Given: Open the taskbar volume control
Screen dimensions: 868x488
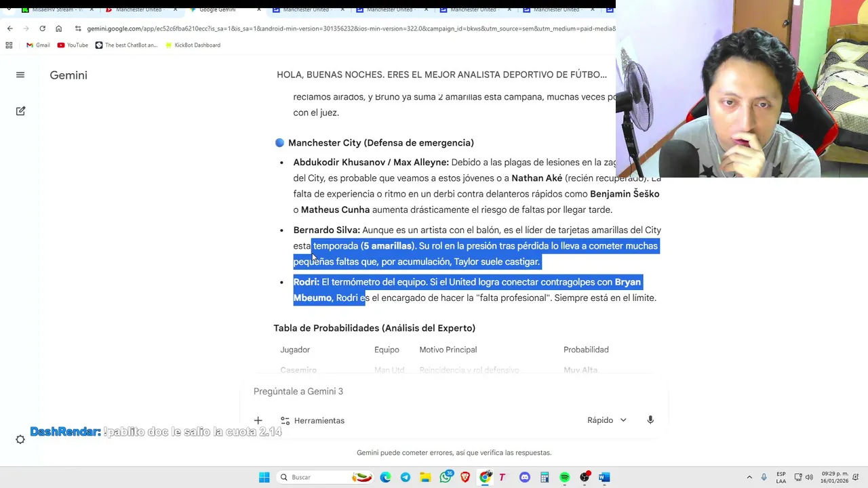Looking at the screenshot, I should [x=809, y=477].
